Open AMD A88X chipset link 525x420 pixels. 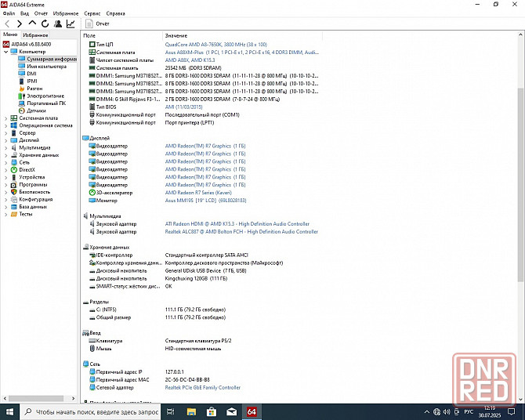pyautogui.click(x=190, y=60)
